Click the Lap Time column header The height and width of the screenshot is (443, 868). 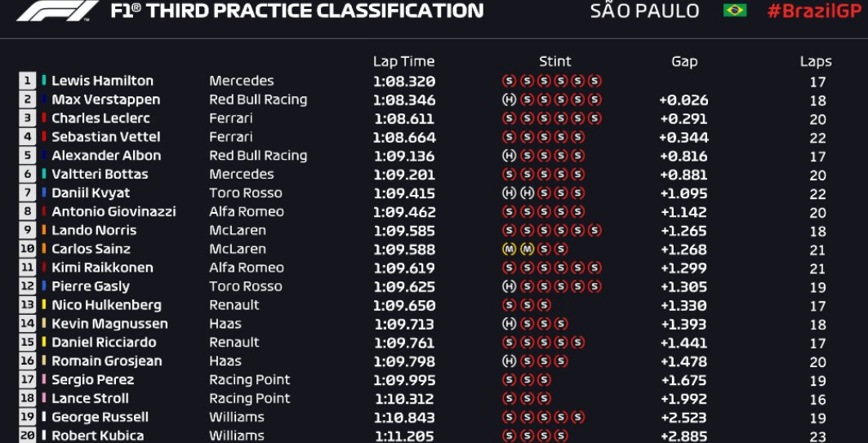click(403, 61)
